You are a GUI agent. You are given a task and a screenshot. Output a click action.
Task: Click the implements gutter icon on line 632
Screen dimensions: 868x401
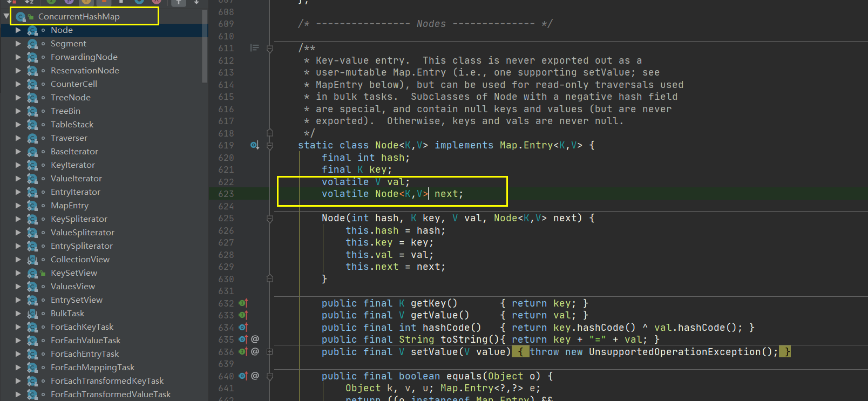(243, 303)
